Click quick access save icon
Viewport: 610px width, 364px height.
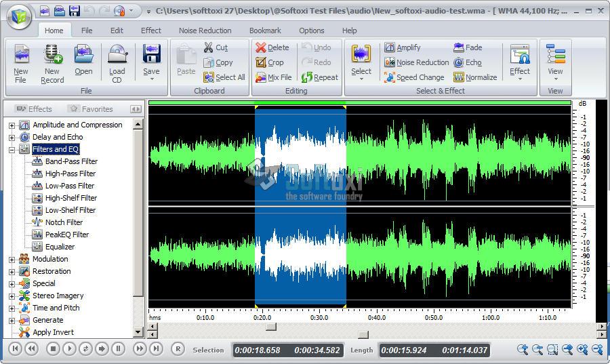[x=75, y=11]
